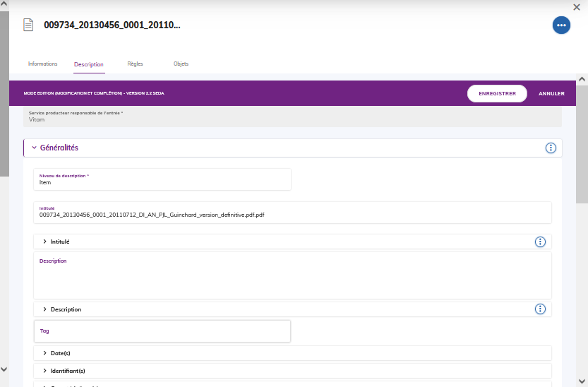Expand the Identifiant(s) subsection
Viewport: 588px width, 387px height.
[45, 371]
